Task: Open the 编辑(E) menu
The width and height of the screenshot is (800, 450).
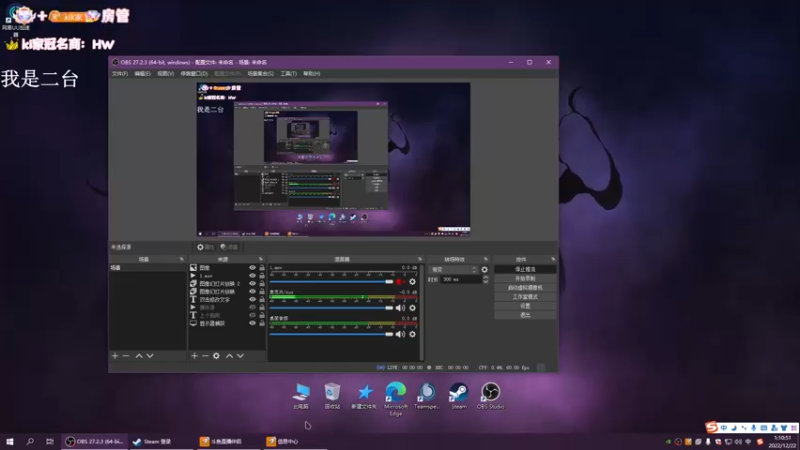Action: click(142, 73)
